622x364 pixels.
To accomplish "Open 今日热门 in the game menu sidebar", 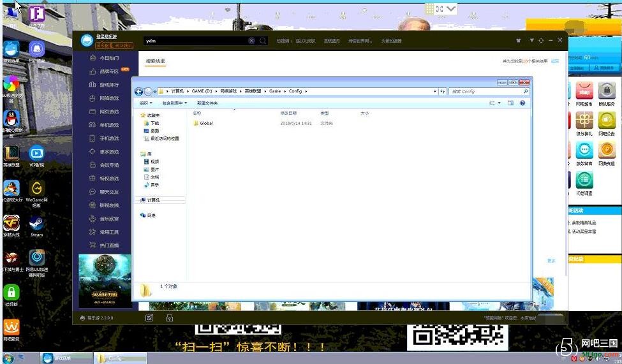I will (105, 58).
